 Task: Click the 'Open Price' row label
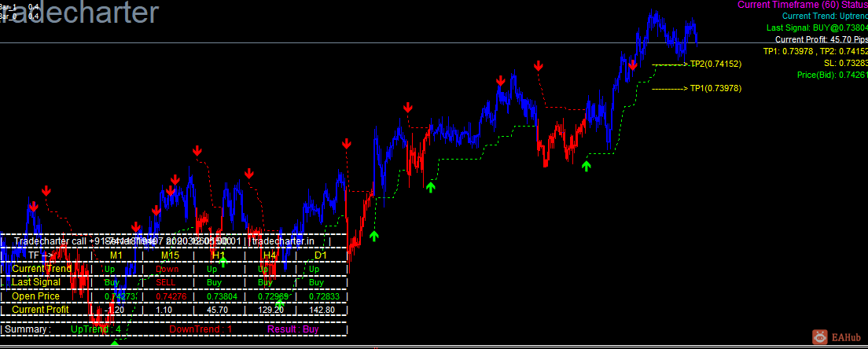click(35, 296)
